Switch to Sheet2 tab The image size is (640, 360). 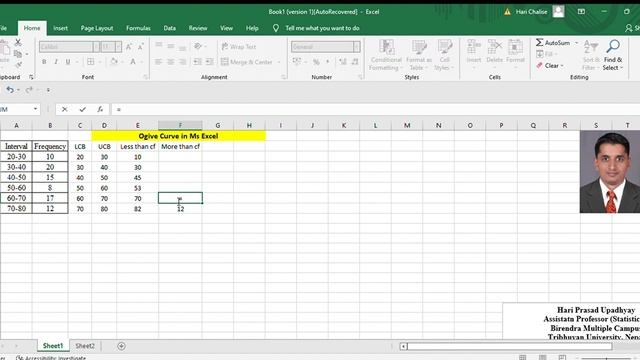[85, 346]
